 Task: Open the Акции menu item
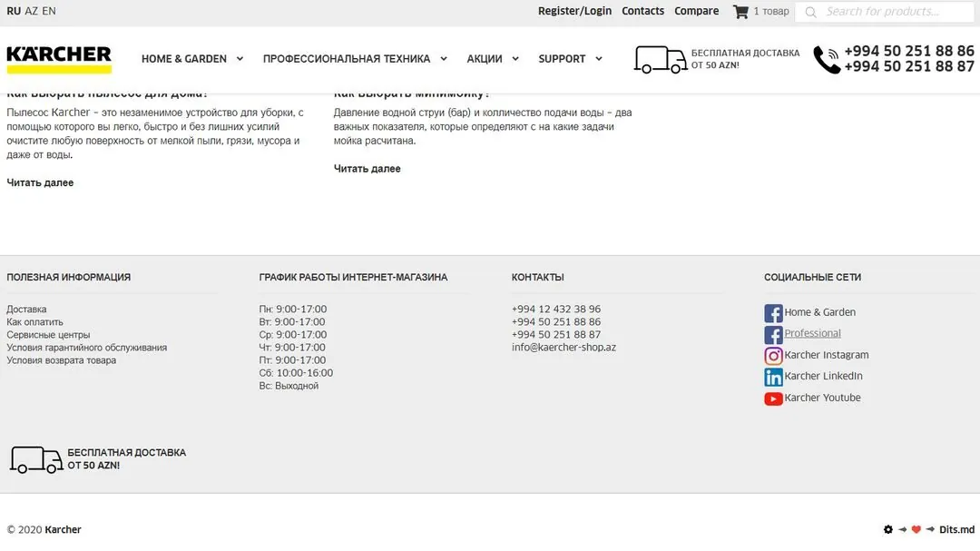click(485, 59)
